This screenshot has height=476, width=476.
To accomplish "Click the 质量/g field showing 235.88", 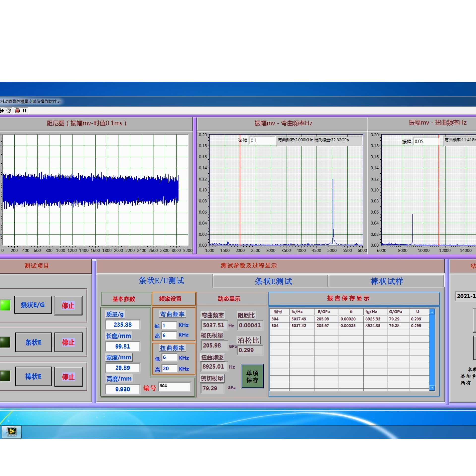I will click(123, 325).
